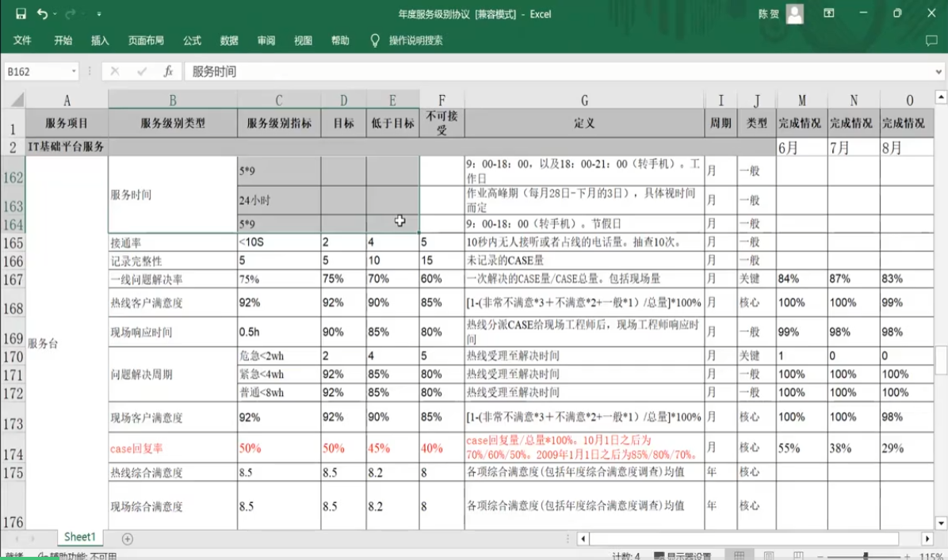This screenshot has height=560, width=948.
Task: Click the 84% cell in column M
Action: coord(801,279)
